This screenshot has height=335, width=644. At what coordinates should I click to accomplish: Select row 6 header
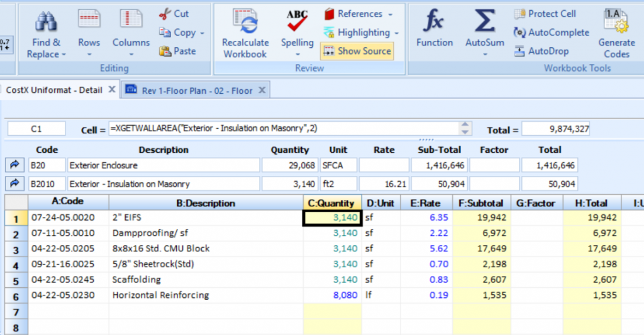pyautogui.click(x=16, y=297)
